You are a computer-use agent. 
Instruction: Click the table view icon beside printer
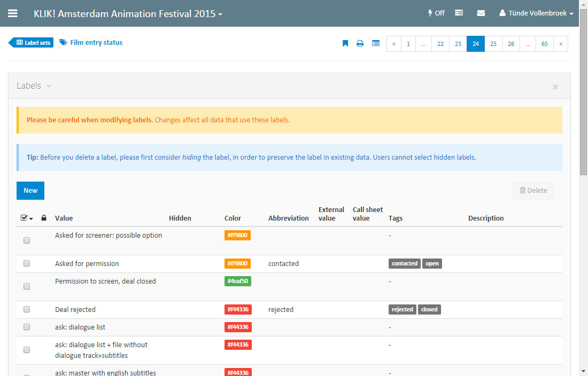pos(376,43)
